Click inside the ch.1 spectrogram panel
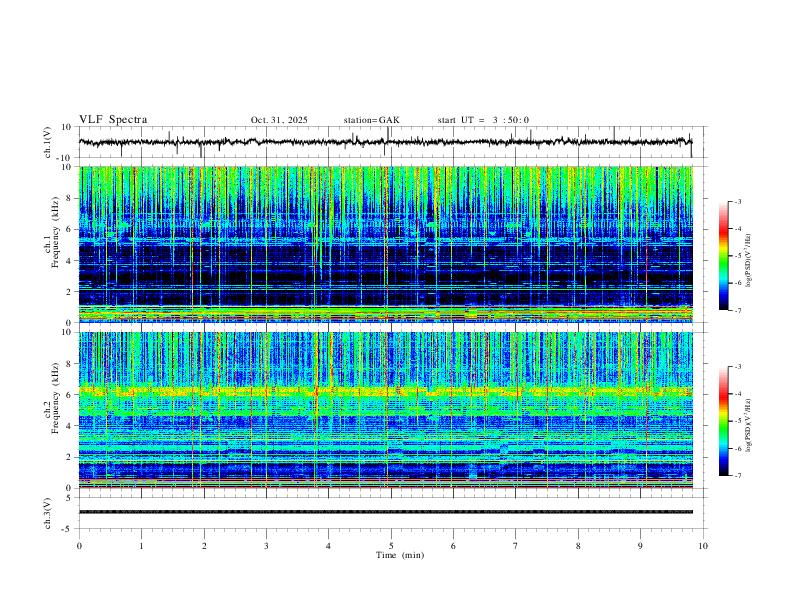Screen dimensions: 792x612 386,244
